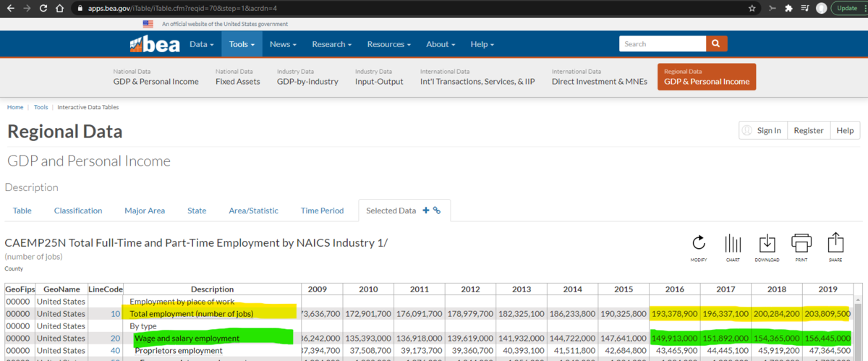Open the Tools dropdown menu

click(242, 44)
